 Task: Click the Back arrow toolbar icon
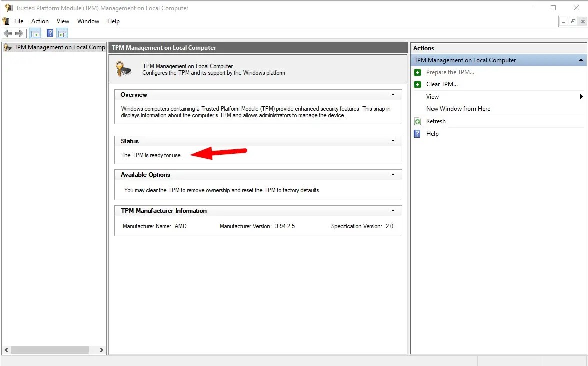click(x=7, y=34)
